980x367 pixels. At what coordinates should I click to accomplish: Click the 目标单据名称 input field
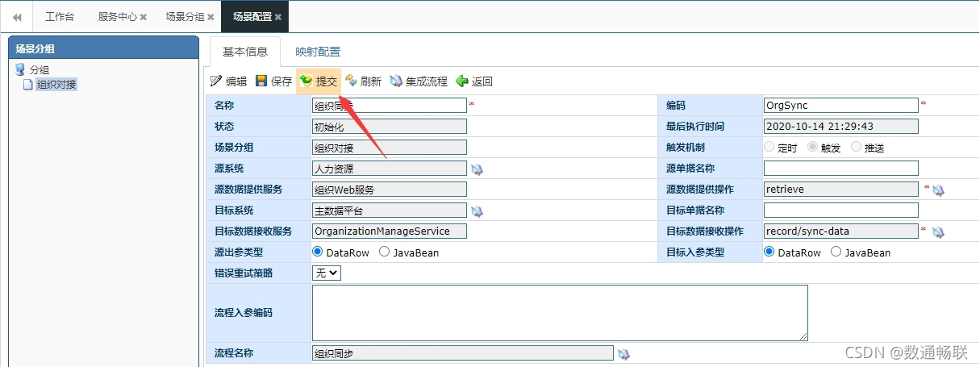click(840, 211)
